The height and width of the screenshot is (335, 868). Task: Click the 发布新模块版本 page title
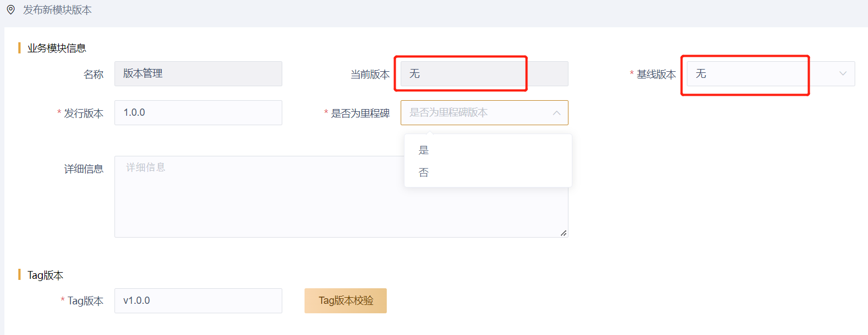coord(57,10)
